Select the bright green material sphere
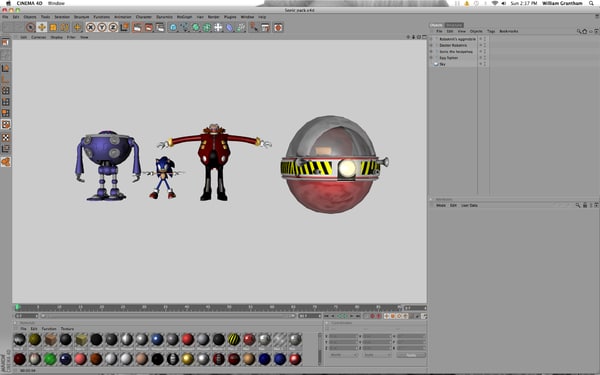The width and height of the screenshot is (600, 375). 50,359
